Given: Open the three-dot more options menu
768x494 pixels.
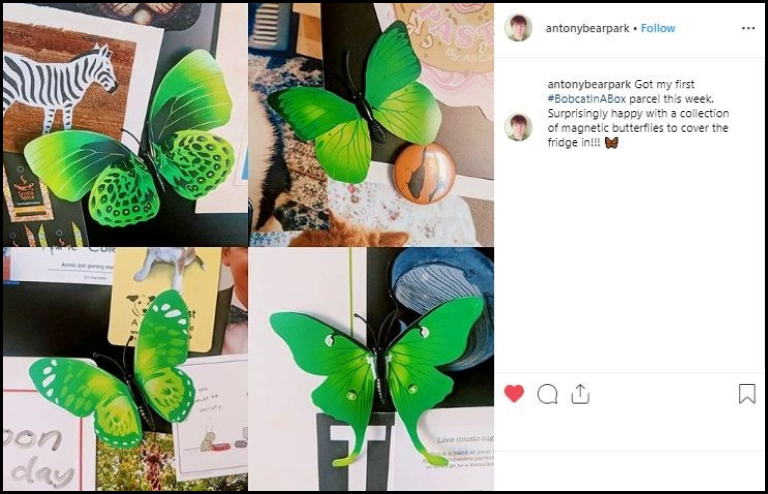Looking at the screenshot, I should click(748, 28).
